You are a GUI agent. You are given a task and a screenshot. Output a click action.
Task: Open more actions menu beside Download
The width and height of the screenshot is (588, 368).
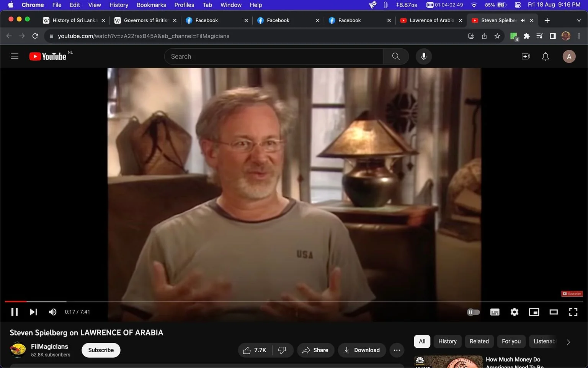397,350
